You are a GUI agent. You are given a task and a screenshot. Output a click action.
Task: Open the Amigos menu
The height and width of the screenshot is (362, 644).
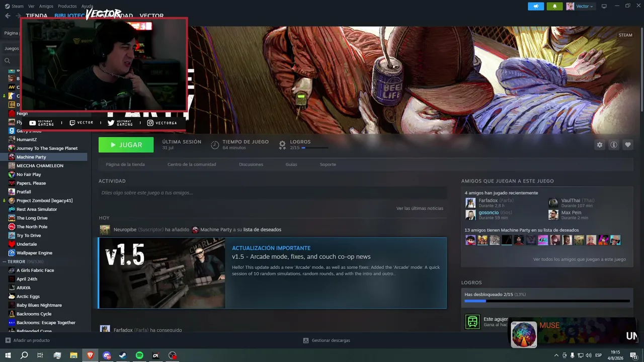[x=46, y=6]
